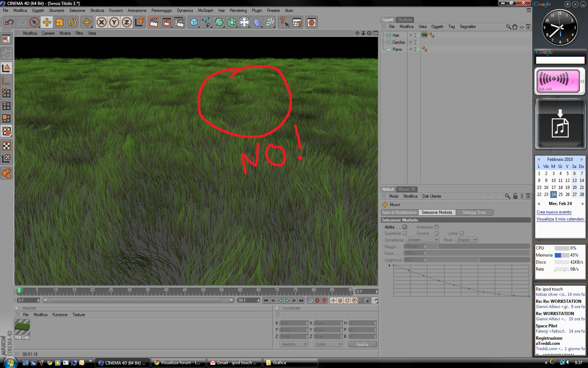Toggle the Superficie checkbox
The height and width of the screenshot is (368, 588).
405,233
